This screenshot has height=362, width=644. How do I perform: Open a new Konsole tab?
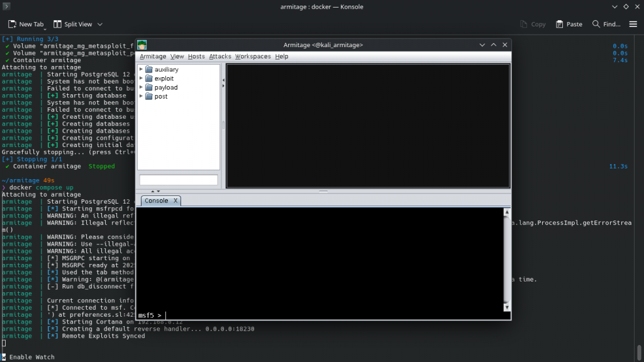pos(26,25)
